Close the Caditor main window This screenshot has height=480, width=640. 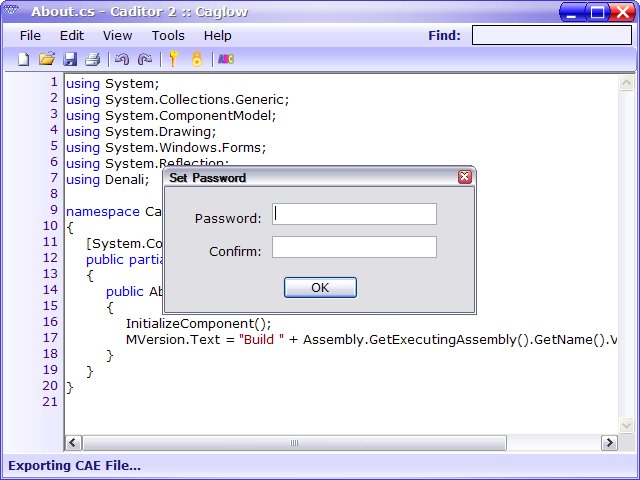coord(623,12)
